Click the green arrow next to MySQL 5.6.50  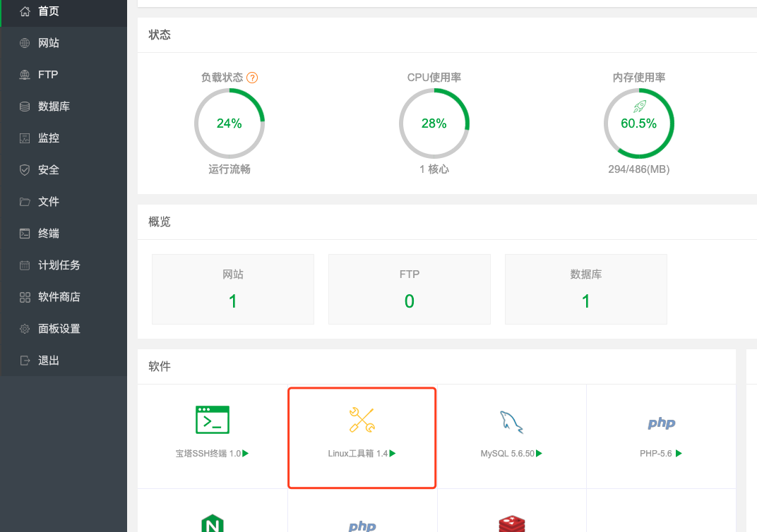point(540,454)
